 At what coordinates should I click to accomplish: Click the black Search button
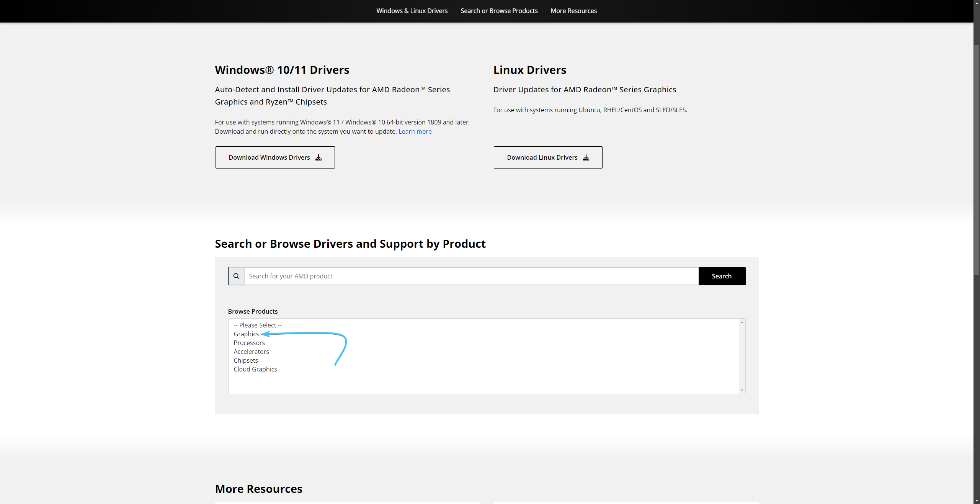722,276
